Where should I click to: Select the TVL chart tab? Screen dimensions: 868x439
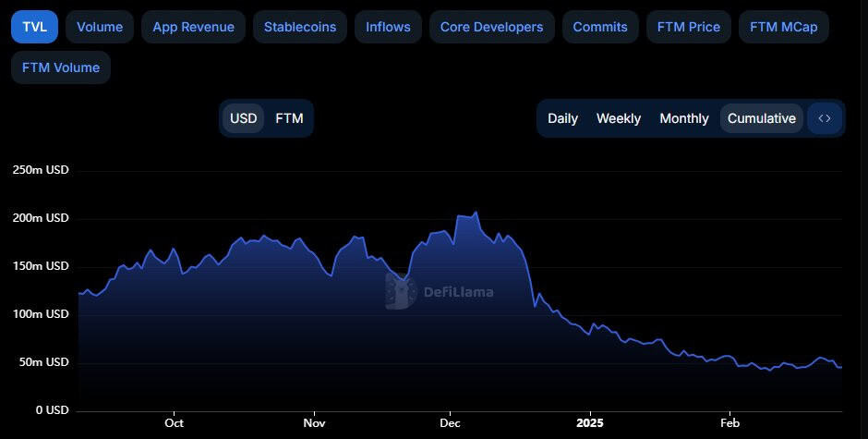coord(34,27)
